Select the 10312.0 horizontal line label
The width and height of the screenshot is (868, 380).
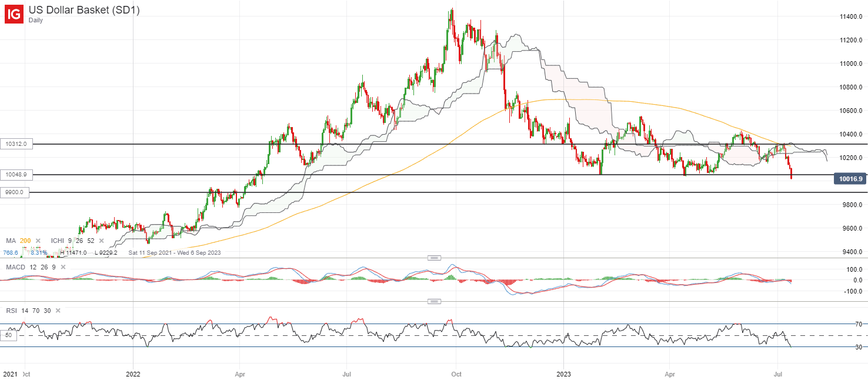click(x=16, y=144)
